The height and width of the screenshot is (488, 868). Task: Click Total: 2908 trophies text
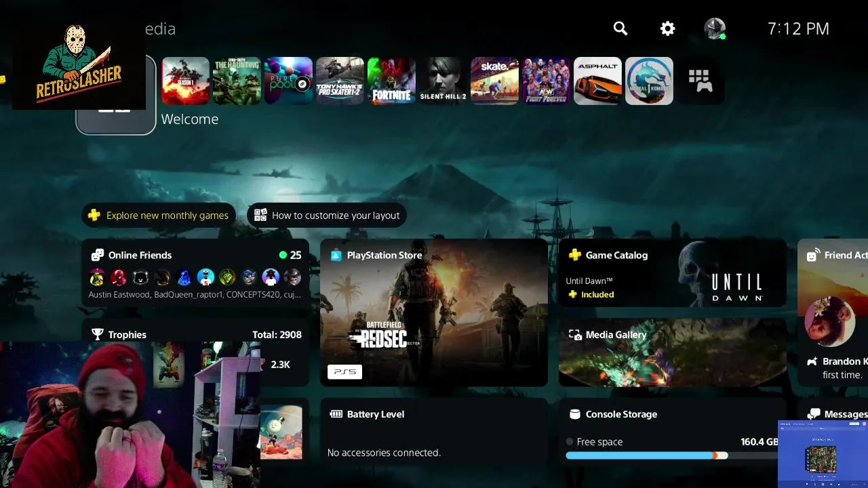(277, 335)
